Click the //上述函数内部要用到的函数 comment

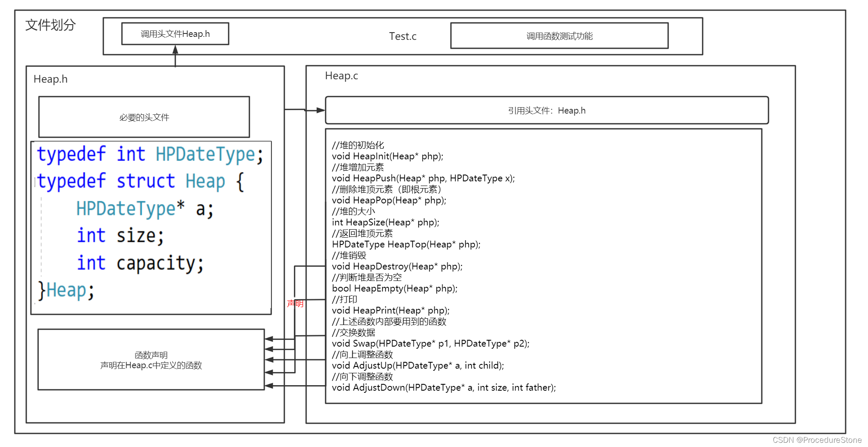point(389,322)
